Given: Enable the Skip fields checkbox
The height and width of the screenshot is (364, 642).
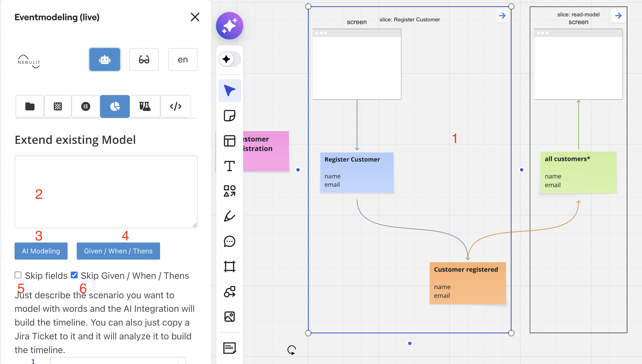Looking at the screenshot, I should (x=18, y=275).
